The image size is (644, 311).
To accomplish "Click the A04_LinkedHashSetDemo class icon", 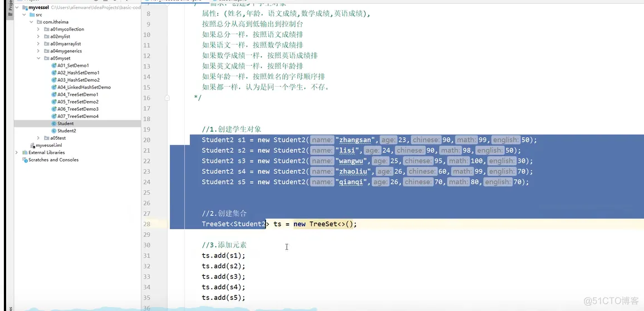I will 54,87.
